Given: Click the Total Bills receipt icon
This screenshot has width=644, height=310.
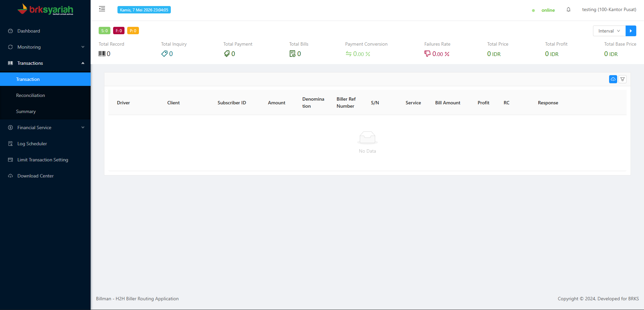Looking at the screenshot, I should tap(293, 54).
